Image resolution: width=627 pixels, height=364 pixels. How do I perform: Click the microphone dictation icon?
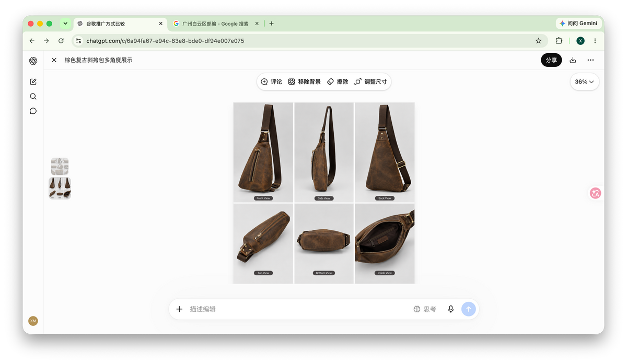(450, 309)
